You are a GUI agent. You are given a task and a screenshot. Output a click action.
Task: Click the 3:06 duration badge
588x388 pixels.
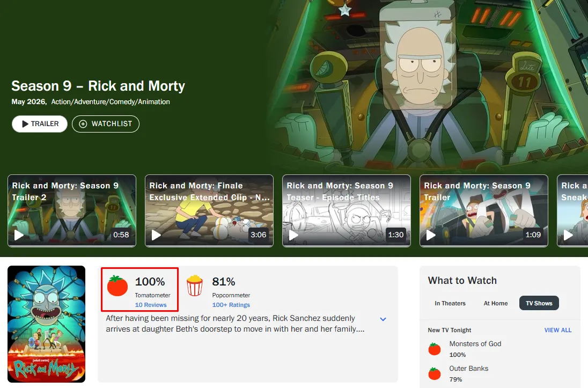pos(259,235)
